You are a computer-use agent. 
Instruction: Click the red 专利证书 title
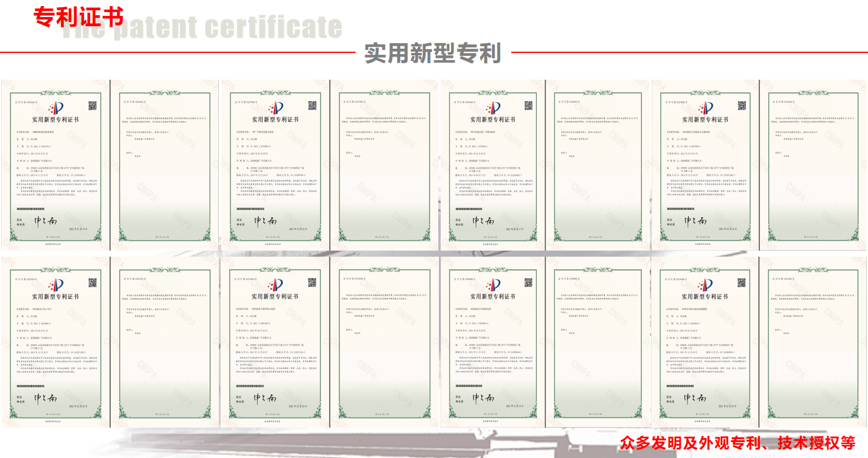(78, 17)
